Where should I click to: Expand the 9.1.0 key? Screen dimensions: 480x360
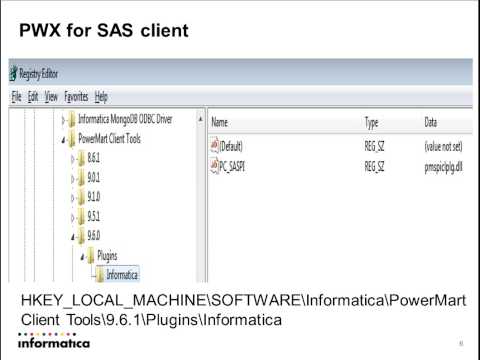pos(73,198)
